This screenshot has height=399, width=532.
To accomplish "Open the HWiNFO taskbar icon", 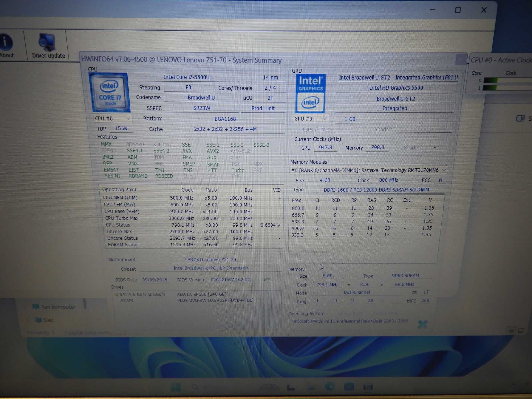I will 368,387.
